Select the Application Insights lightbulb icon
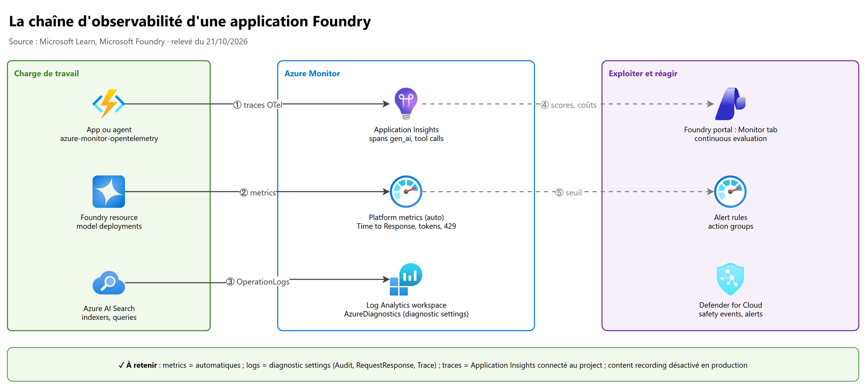Image resolution: width=868 pixels, height=390 pixels. click(406, 104)
